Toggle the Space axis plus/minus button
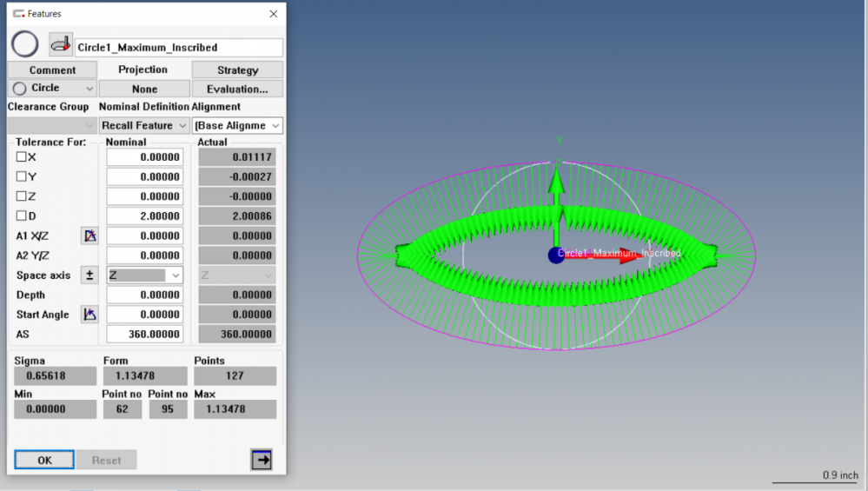The width and height of the screenshot is (868, 491). pos(89,275)
